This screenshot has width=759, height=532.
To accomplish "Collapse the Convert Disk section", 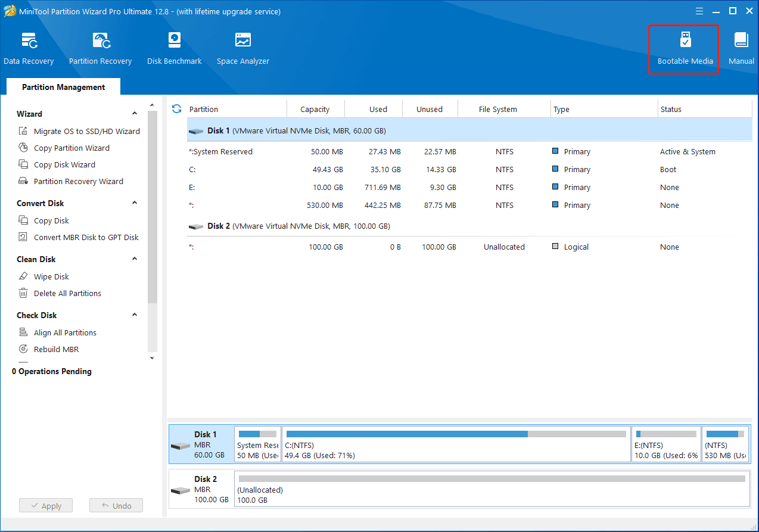I will 135,203.
